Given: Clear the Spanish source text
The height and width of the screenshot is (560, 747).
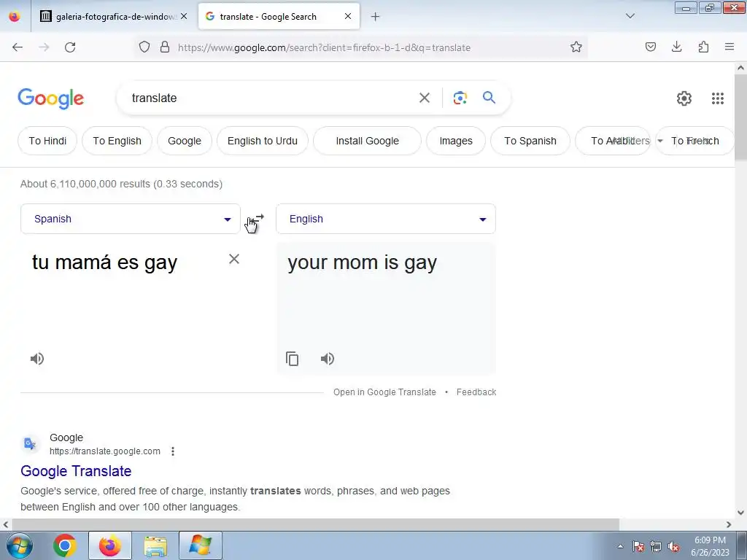Looking at the screenshot, I should click(234, 259).
